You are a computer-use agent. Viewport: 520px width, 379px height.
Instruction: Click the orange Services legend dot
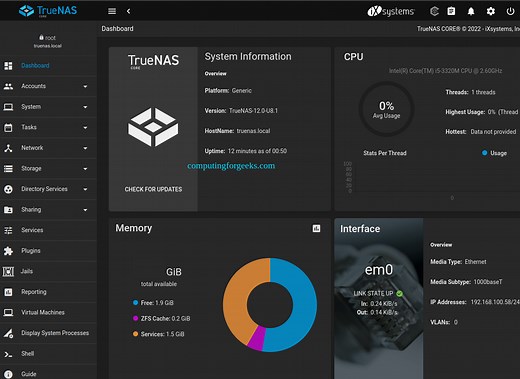point(135,334)
